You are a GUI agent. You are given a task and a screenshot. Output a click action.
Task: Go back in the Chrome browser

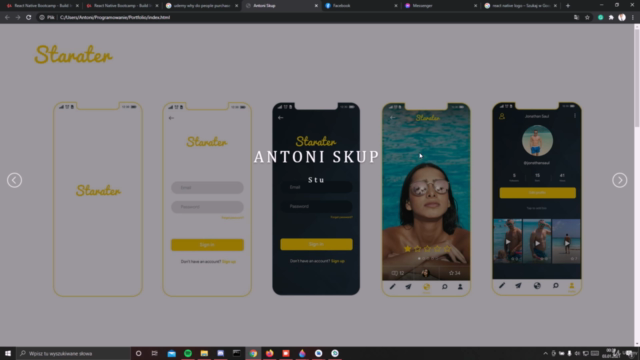click(7, 17)
